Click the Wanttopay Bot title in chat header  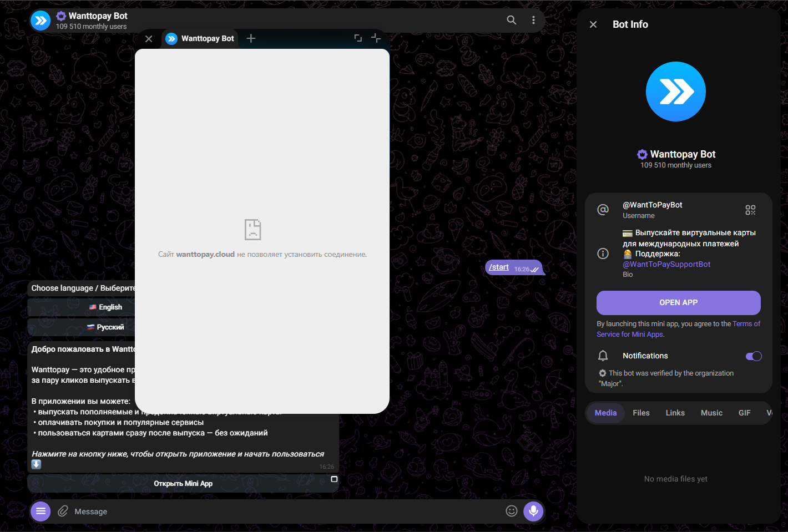pyautogui.click(x=98, y=16)
